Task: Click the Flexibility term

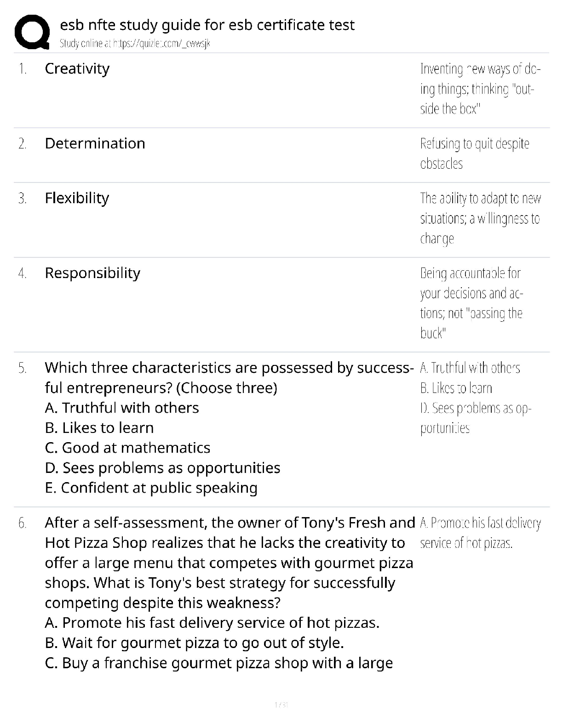Action: tap(77, 198)
